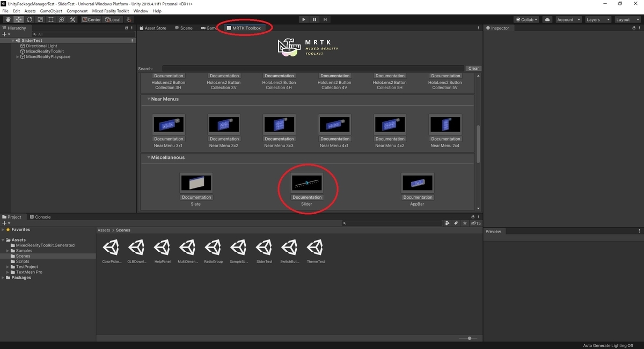The image size is (644, 349).
Task: Select the Rect tool in toolbar
Action: pos(50,19)
